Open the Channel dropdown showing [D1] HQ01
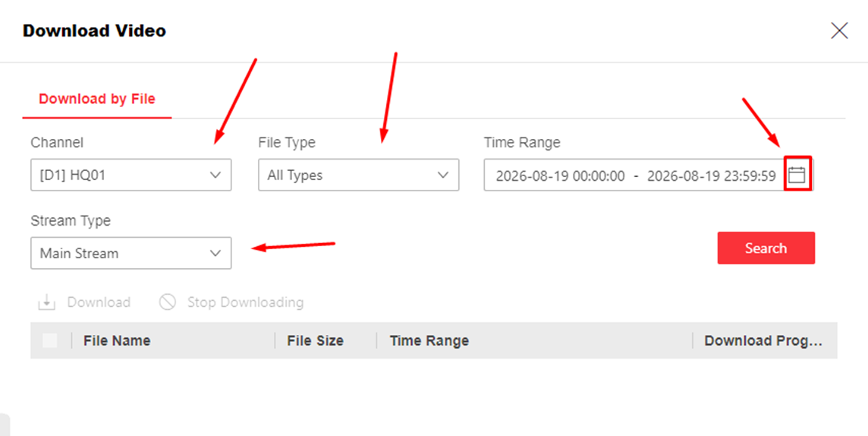Image resolution: width=868 pixels, height=436 pixels. 131,175
